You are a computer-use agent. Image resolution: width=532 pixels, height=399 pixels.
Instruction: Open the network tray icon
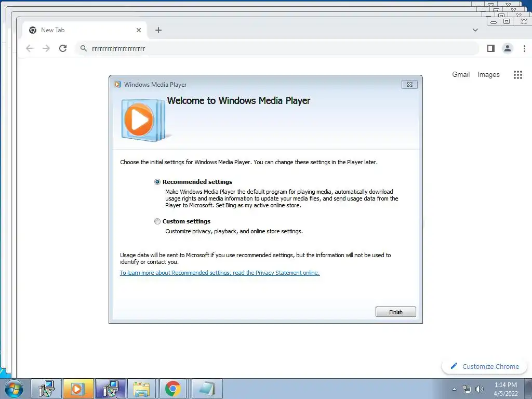point(467,389)
